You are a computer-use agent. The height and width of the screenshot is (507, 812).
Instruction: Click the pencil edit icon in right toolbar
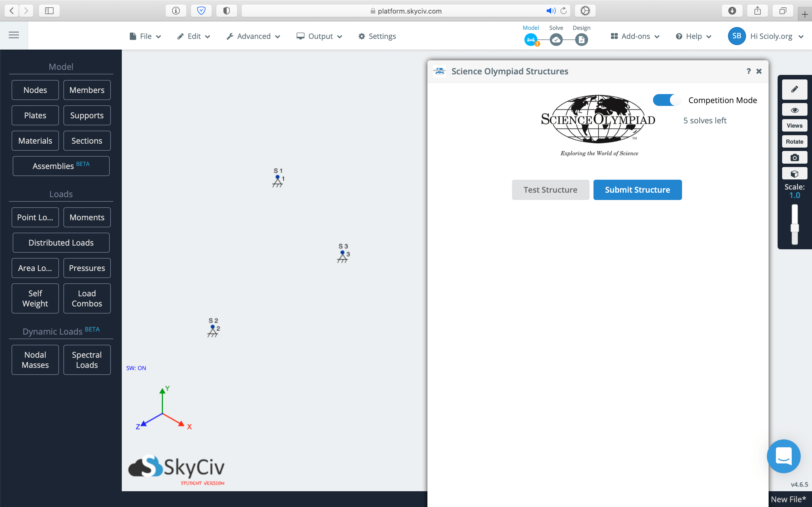click(x=794, y=90)
